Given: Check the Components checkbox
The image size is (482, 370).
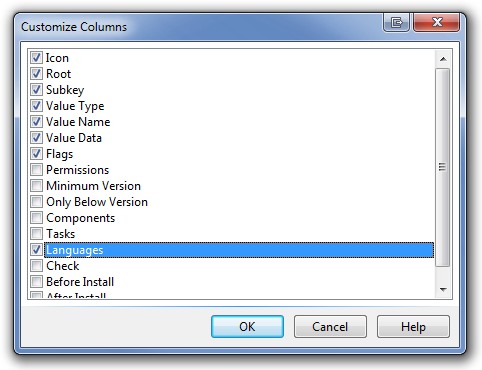Looking at the screenshot, I should coord(36,218).
